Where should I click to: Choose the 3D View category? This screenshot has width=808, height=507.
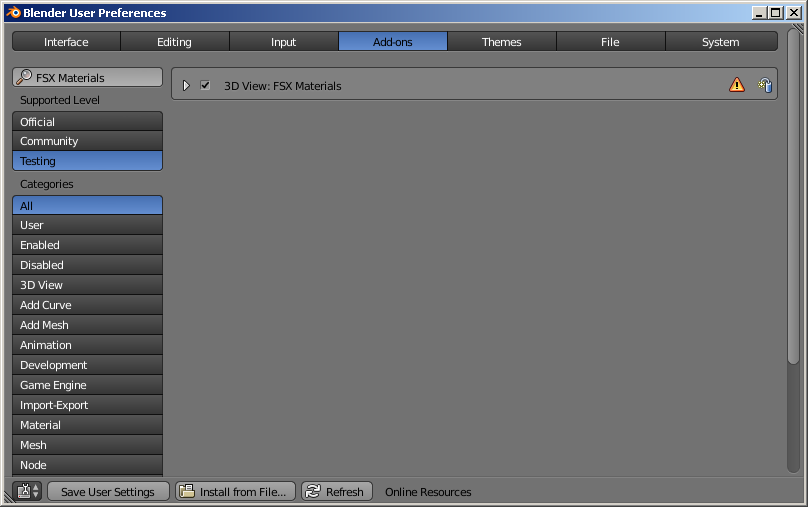[x=87, y=285]
